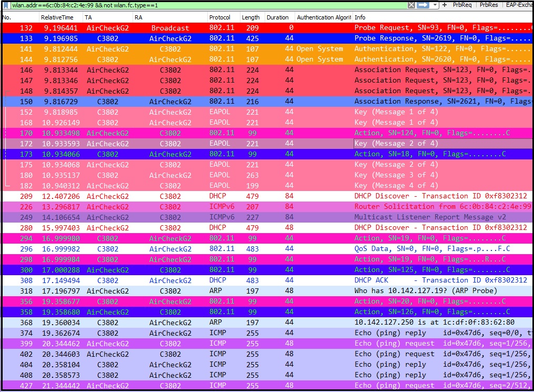Open the display filter bookmark menu
The image size is (534, 392).
point(6,5)
